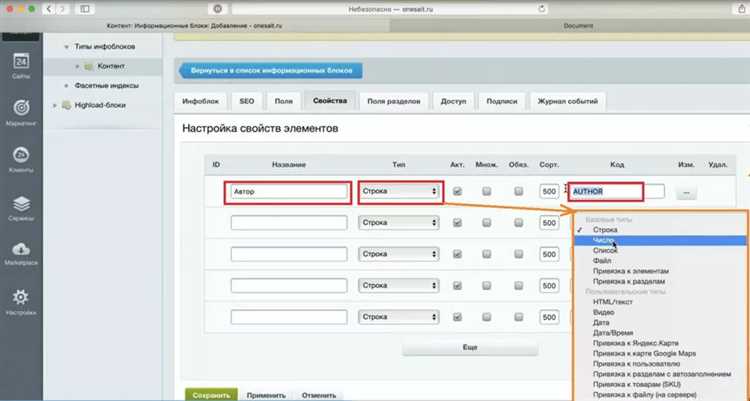
Task: Open the Маркетинг target icon
Action: [x=21, y=108]
